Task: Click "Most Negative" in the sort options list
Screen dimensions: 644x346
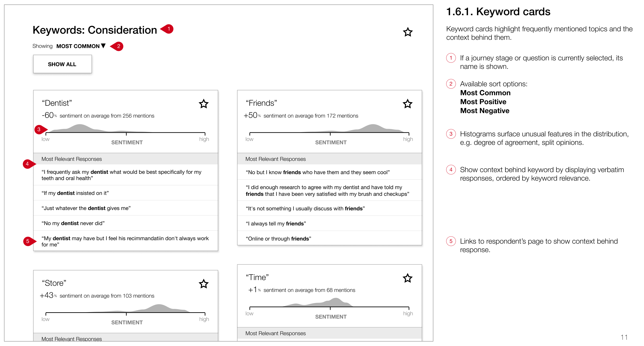Action: point(485,110)
